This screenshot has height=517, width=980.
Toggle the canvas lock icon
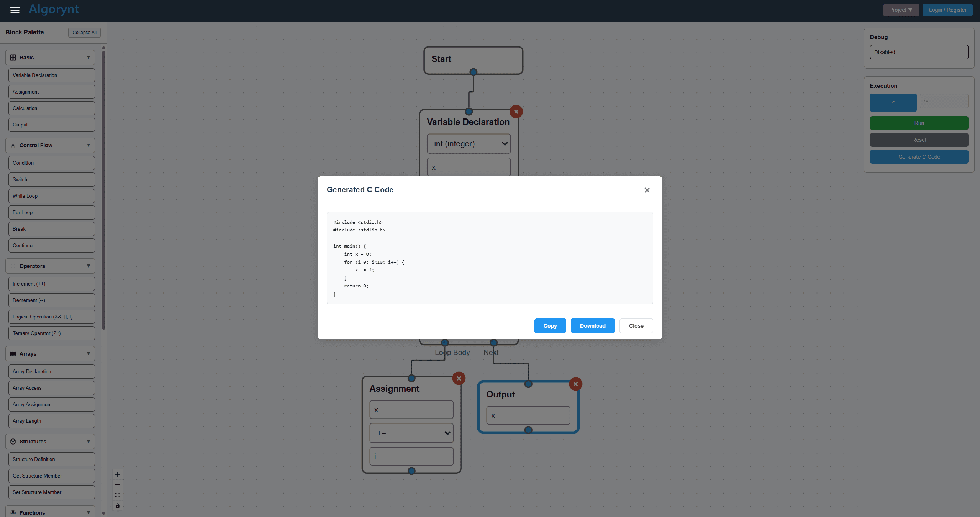[x=118, y=506]
